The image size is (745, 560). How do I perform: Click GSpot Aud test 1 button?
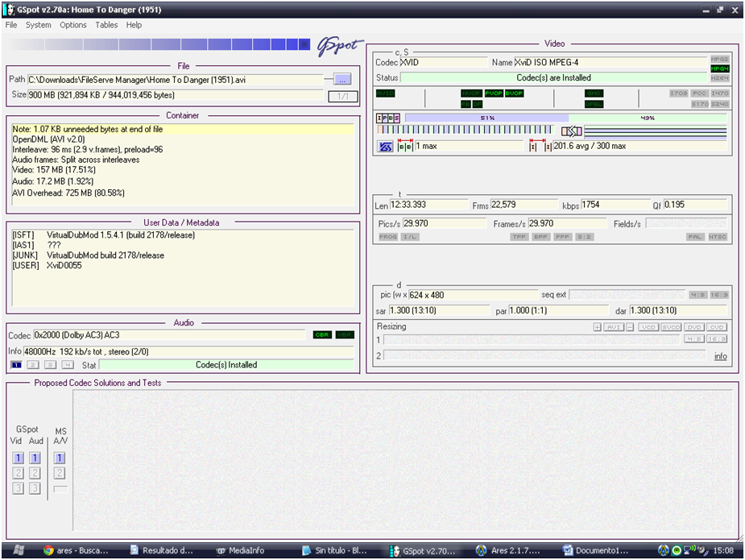tap(35, 458)
